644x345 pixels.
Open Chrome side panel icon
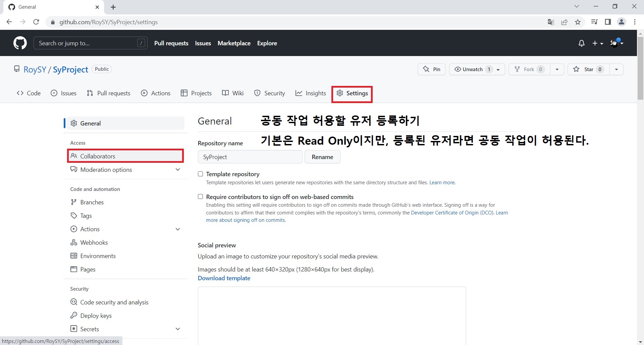click(608, 22)
